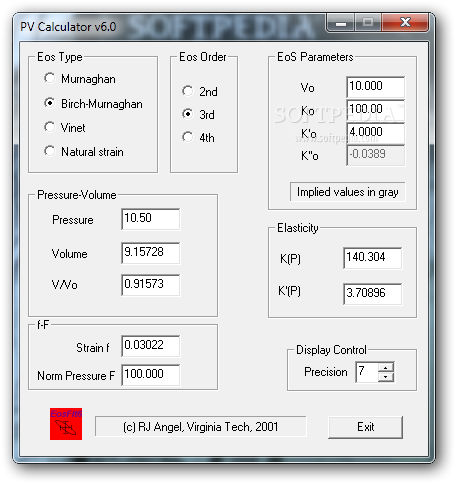
Task: Click the PV Calculator v6.0 title
Action: [68, 27]
